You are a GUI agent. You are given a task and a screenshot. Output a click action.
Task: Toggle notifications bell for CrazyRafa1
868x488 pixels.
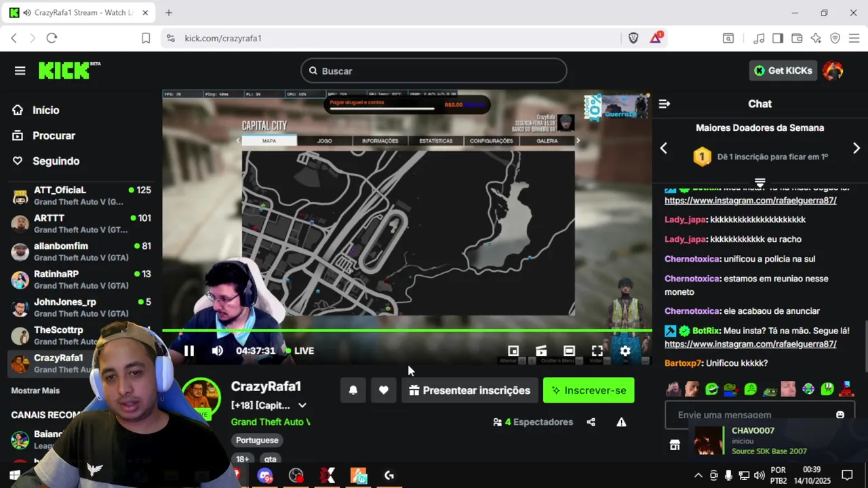[x=353, y=390]
